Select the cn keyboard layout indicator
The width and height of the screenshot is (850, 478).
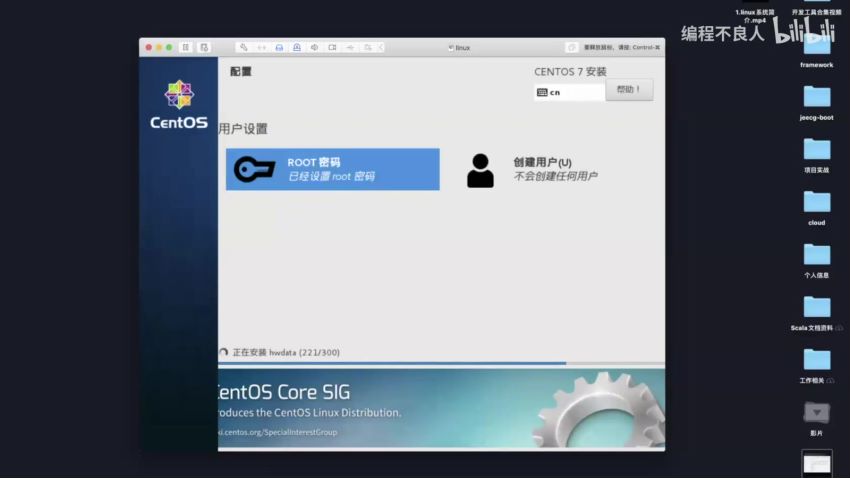click(569, 92)
